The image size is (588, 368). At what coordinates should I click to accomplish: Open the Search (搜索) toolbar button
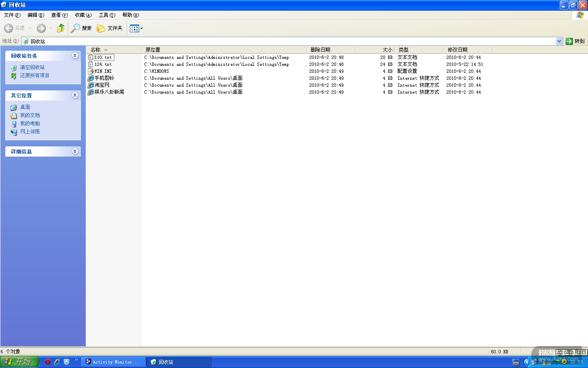(x=81, y=28)
